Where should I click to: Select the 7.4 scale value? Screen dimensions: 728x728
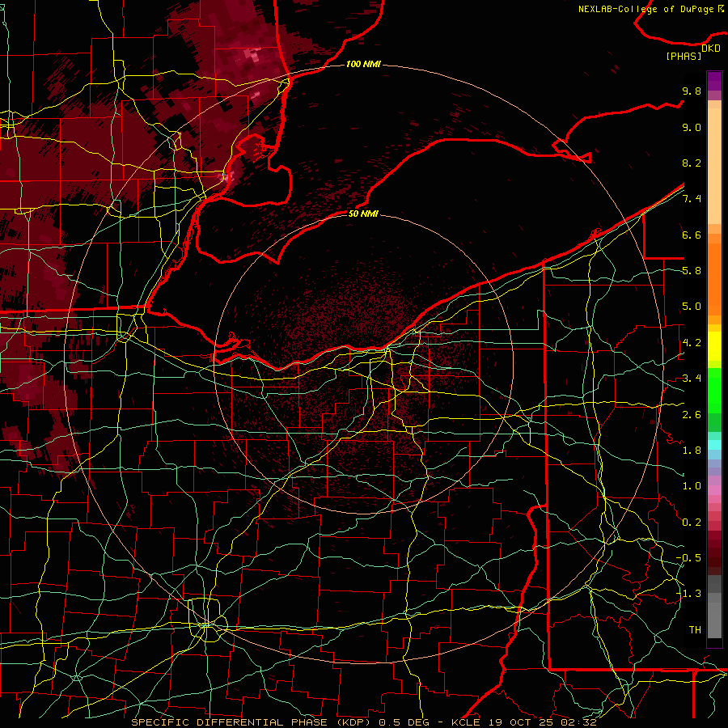692,199
